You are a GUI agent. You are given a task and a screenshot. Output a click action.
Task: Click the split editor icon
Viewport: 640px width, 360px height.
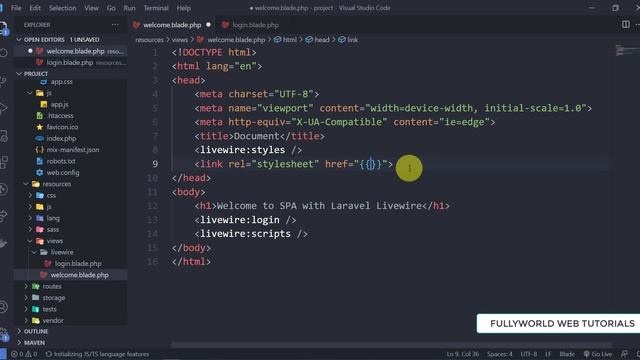[x=625, y=24]
